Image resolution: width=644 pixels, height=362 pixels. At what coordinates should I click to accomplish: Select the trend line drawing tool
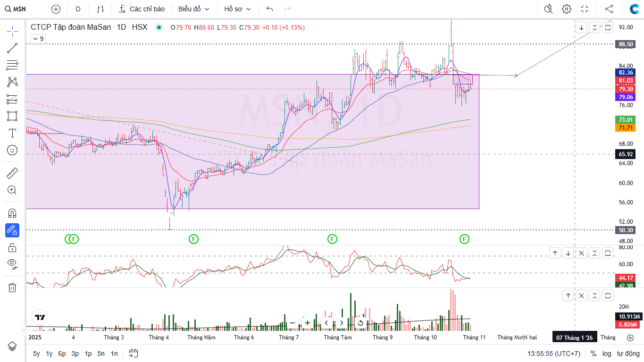[x=12, y=48]
